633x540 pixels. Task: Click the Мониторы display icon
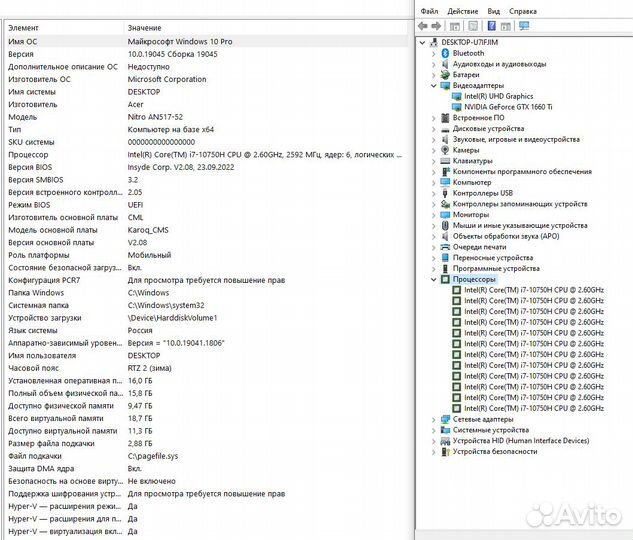pos(445,215)
